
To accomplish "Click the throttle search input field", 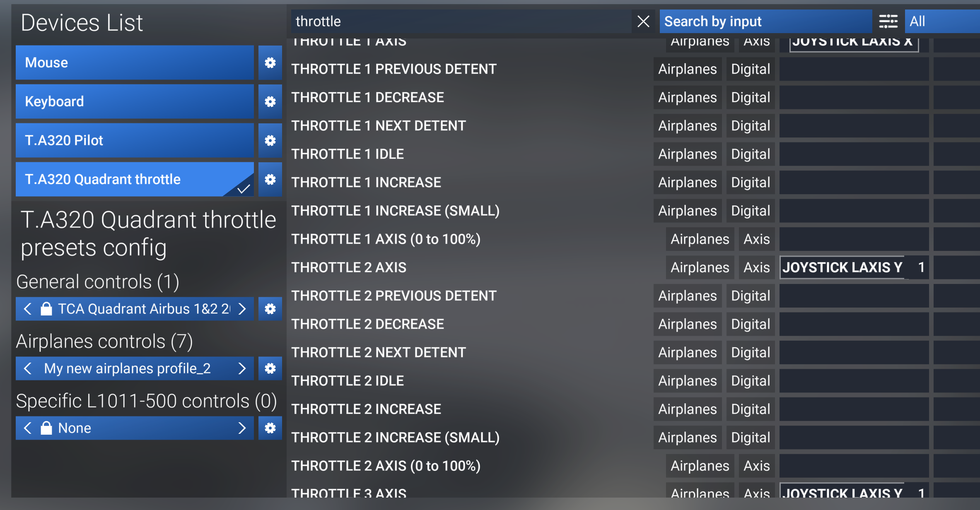I will 460,21.
